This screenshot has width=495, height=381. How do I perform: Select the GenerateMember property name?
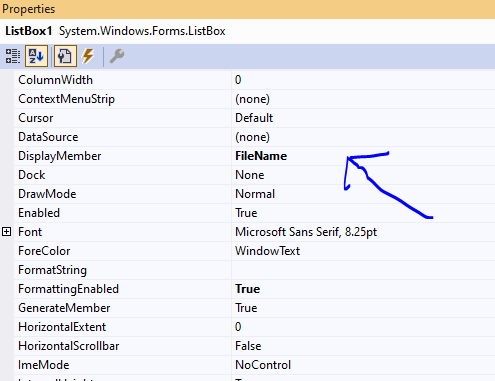(64, 308)
